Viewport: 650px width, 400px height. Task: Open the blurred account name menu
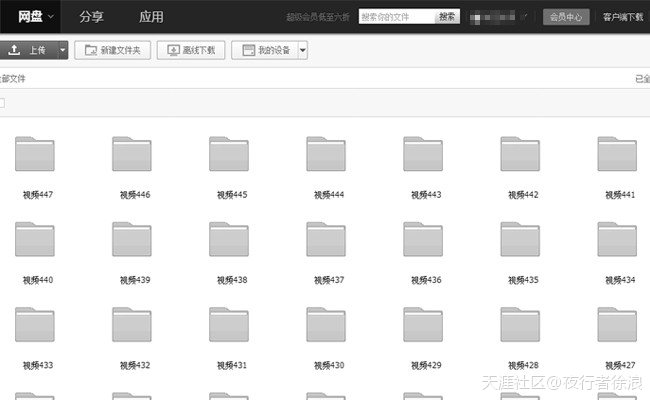point(498,17)
